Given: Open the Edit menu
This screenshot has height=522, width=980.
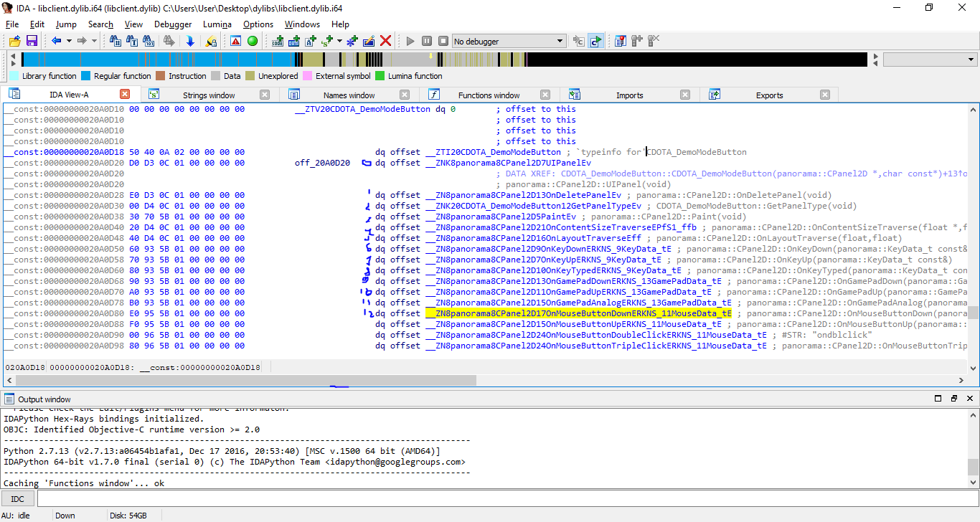Looking at the screenshot, I should 37,24.
